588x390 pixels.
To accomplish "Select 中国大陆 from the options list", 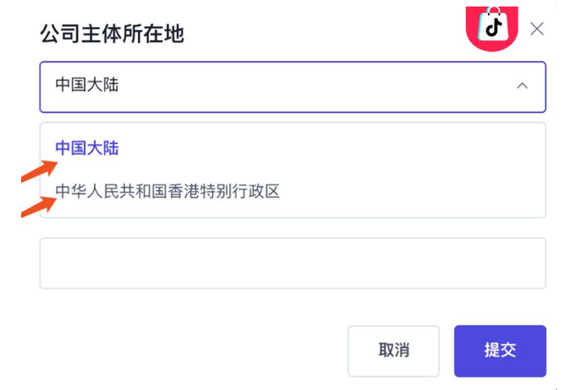I will pos(87,148).
